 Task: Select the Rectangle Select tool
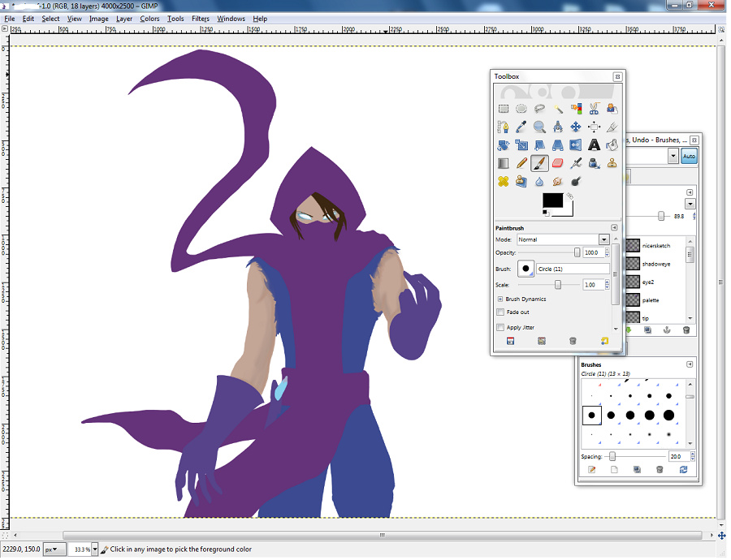coord(504,108)
